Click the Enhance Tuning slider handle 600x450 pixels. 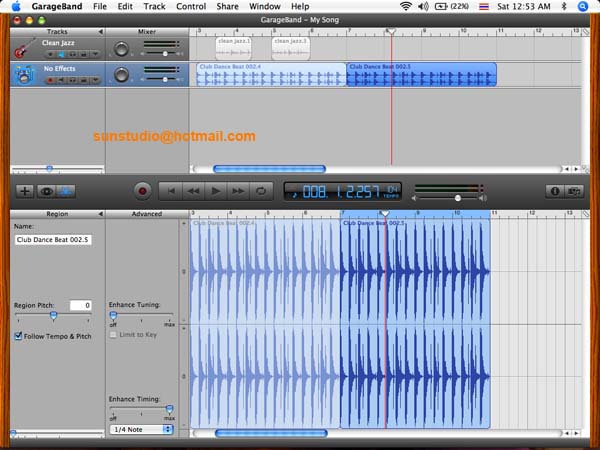[113, 315]
